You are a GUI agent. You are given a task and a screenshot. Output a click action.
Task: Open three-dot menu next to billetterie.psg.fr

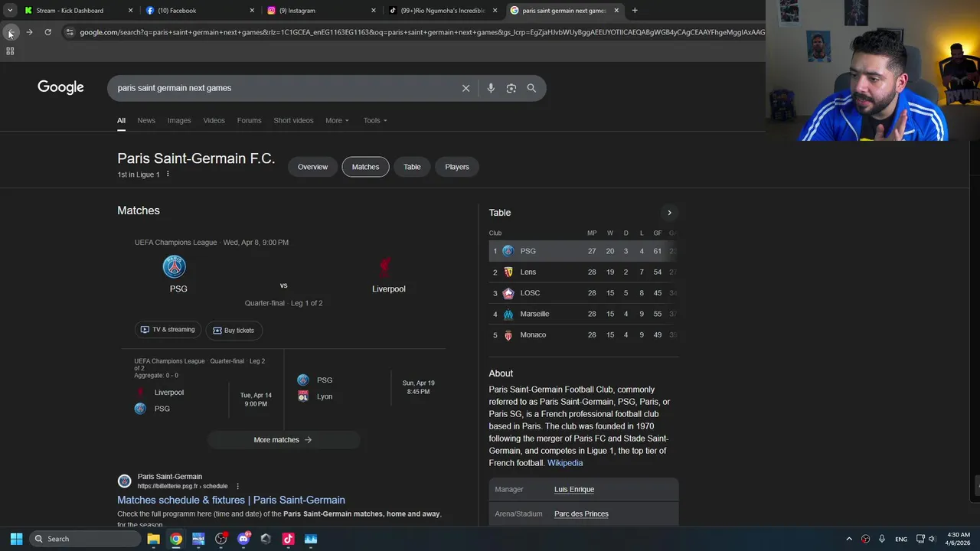pyautogui.click(x=237, y=486)
